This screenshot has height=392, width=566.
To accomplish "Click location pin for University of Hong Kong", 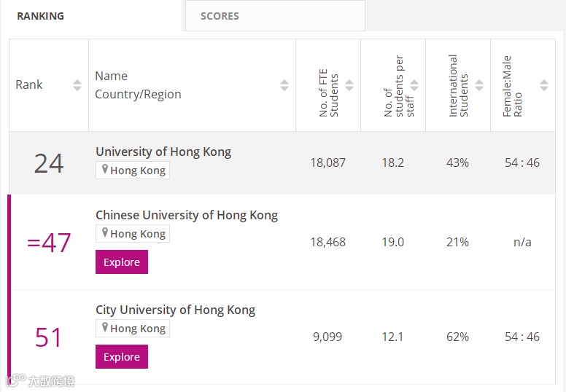I will (105, 169).
